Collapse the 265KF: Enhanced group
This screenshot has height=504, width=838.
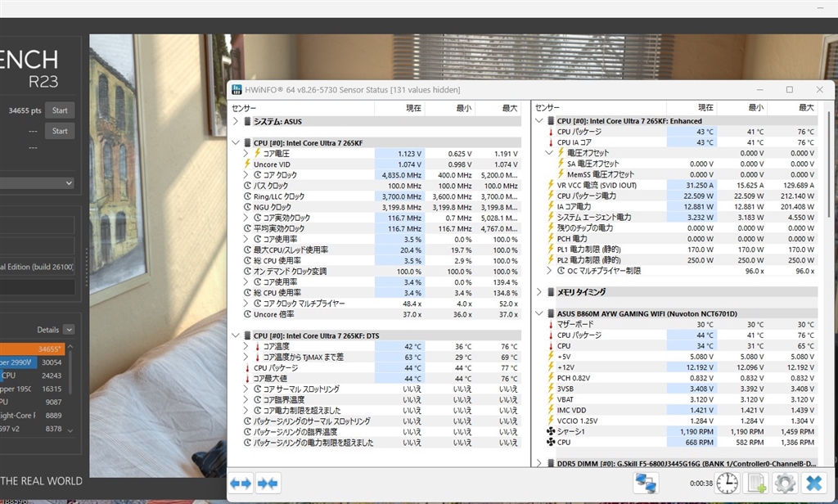(538, 121)
